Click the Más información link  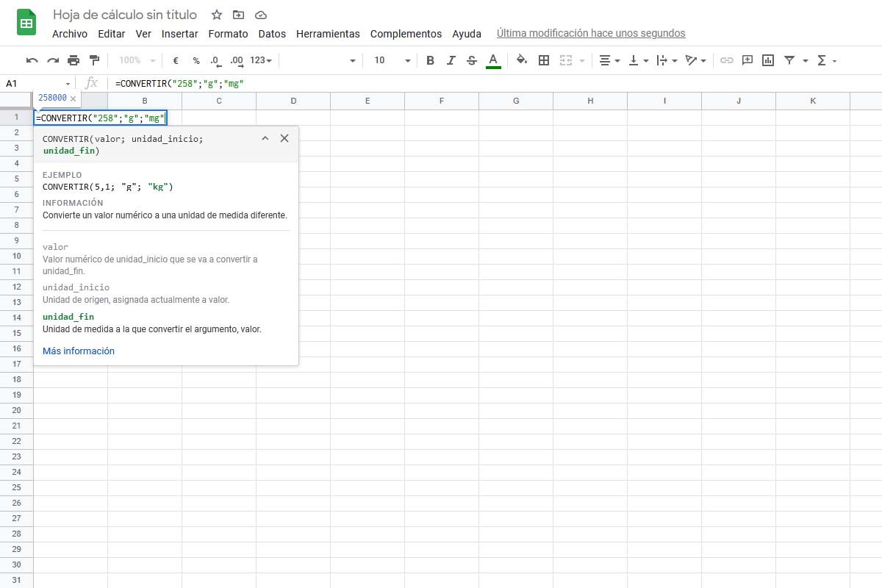tap(79, 351)
